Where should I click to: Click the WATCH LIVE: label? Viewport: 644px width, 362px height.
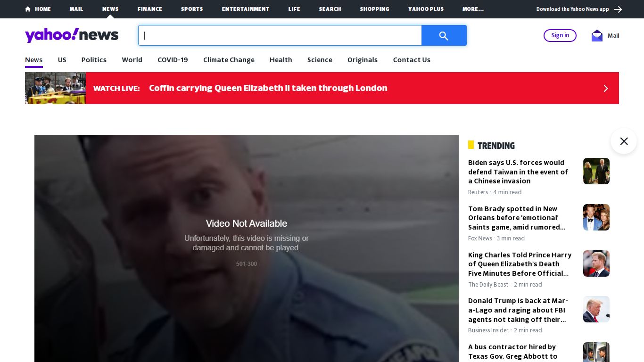[x=116, y=88]
